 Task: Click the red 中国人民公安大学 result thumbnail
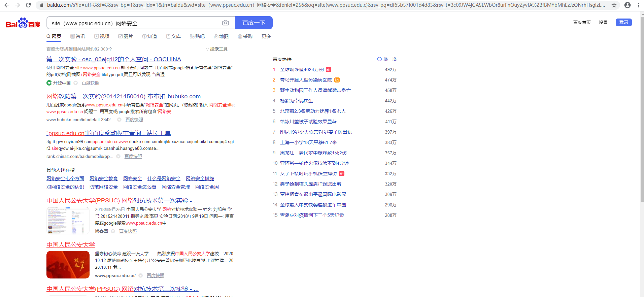tap(68, 265)
